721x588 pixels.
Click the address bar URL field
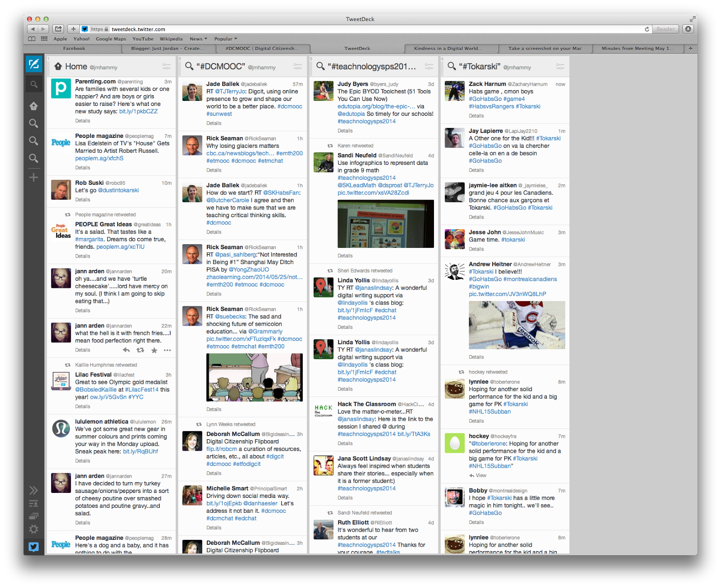click(365, 29)
